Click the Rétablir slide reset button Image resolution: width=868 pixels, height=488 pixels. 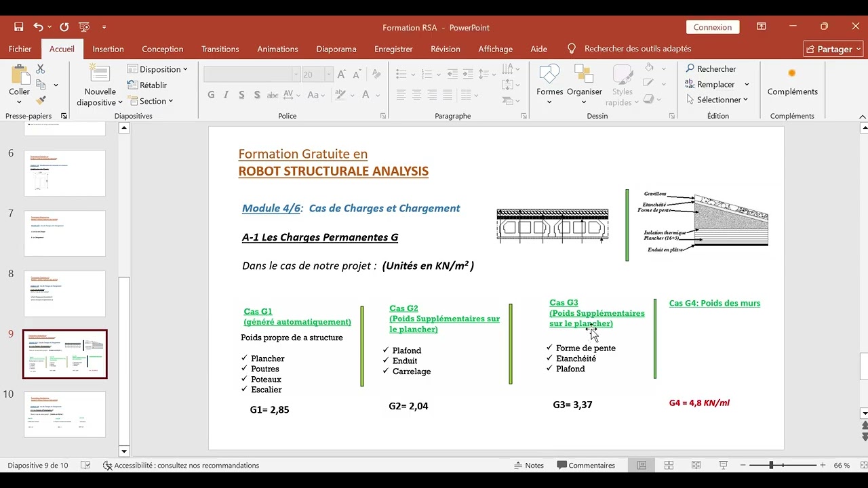[x=147, y=85]
